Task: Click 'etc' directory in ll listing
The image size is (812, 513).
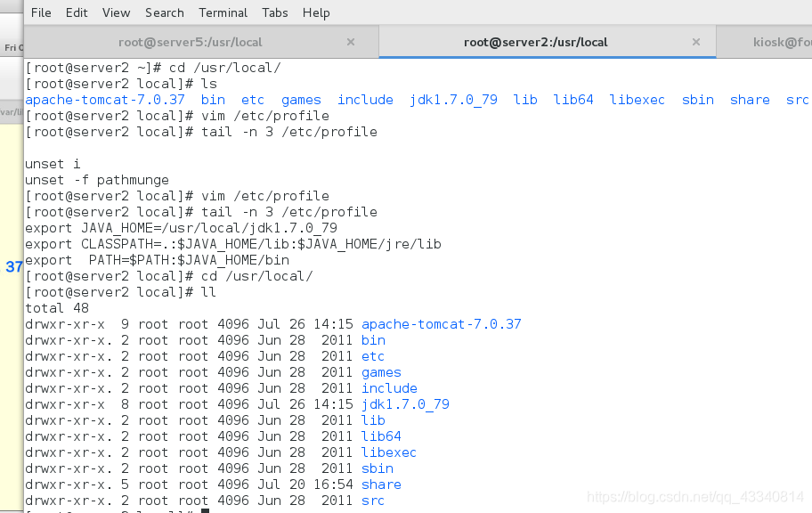Action: (373, 356)
